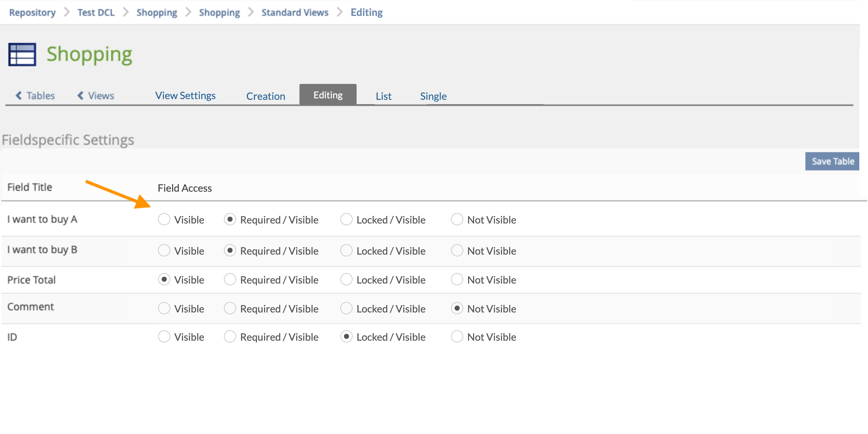Switch to the Creation tab
Screen dimensions: 868x434
click(265, 96)
